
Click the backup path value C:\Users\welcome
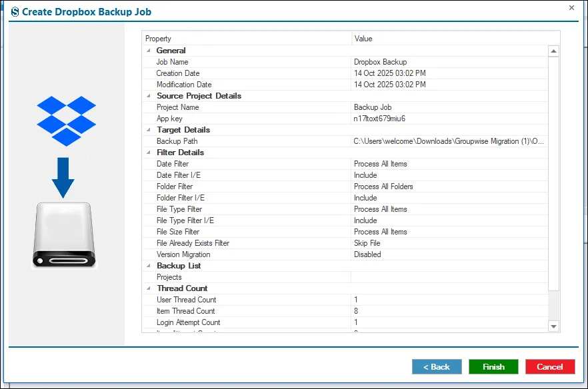(x=448, y=141)
